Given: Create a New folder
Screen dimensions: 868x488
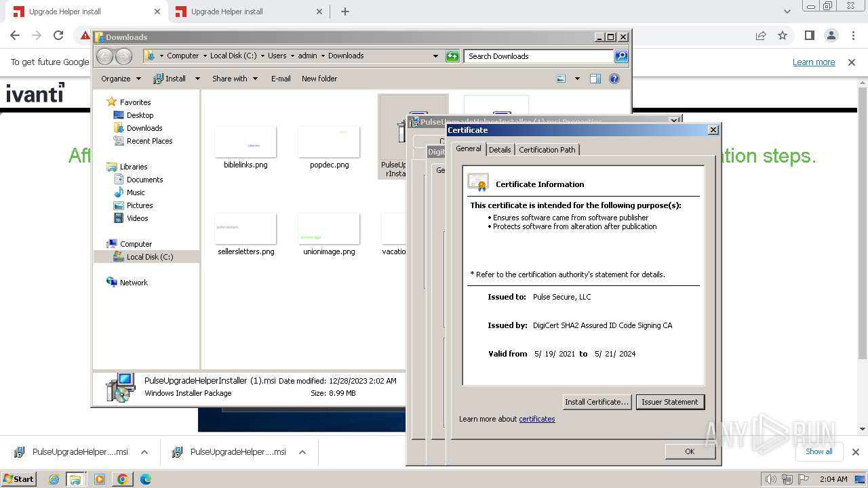Looking at the screenshot, I should [x=319, y=79].
